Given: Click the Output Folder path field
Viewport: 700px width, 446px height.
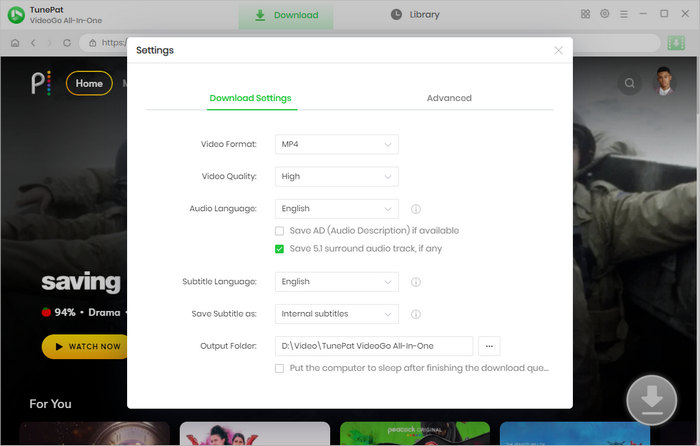Looking at the screenshot, I should (x=374, y=346).
